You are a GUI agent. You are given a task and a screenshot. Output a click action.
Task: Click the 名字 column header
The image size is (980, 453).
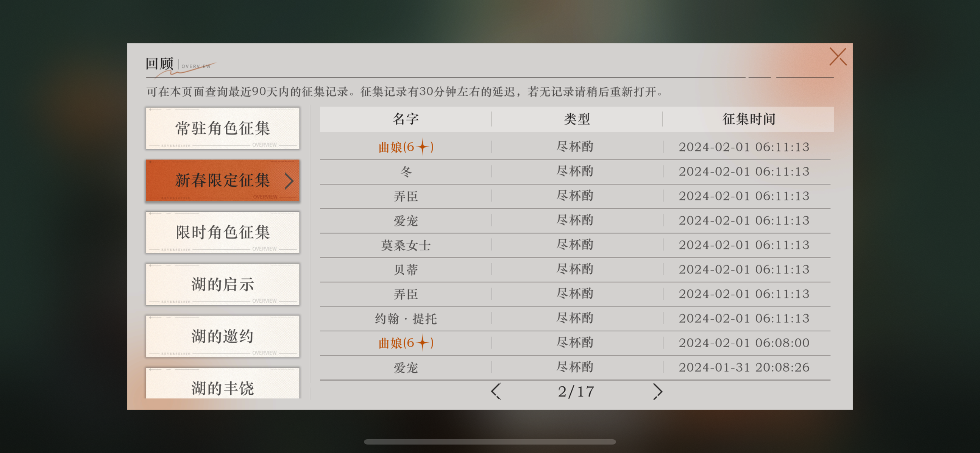pos(406,119)
